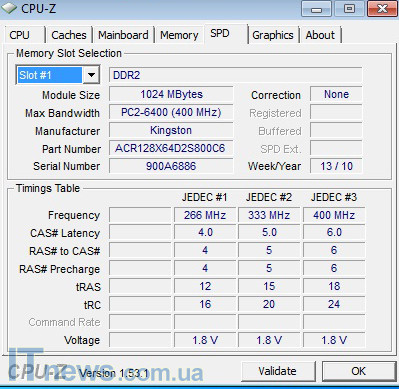Close the CPU-Z window
Screen dimensions: 399x389
point(382,9)
